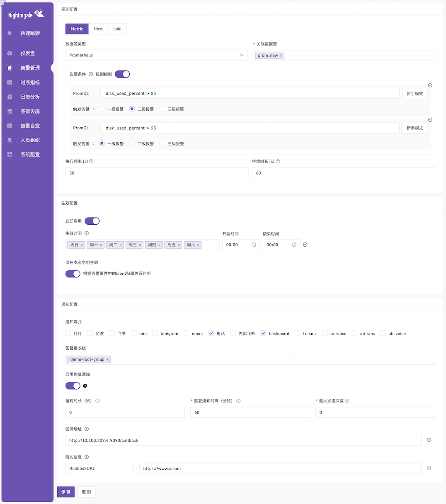Open the 结束时间 time picker
The width and height of the screenshot is (446, 504).
point(281,245)
